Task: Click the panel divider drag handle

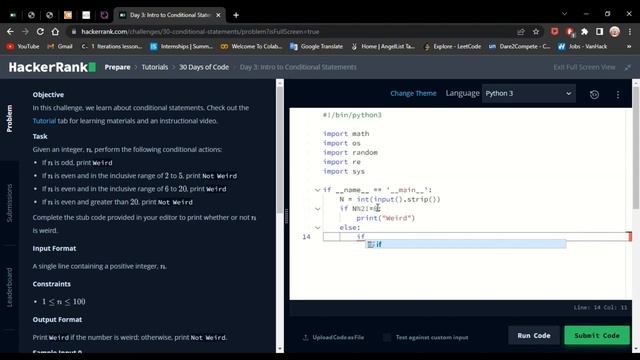Action: pos(287,216)
